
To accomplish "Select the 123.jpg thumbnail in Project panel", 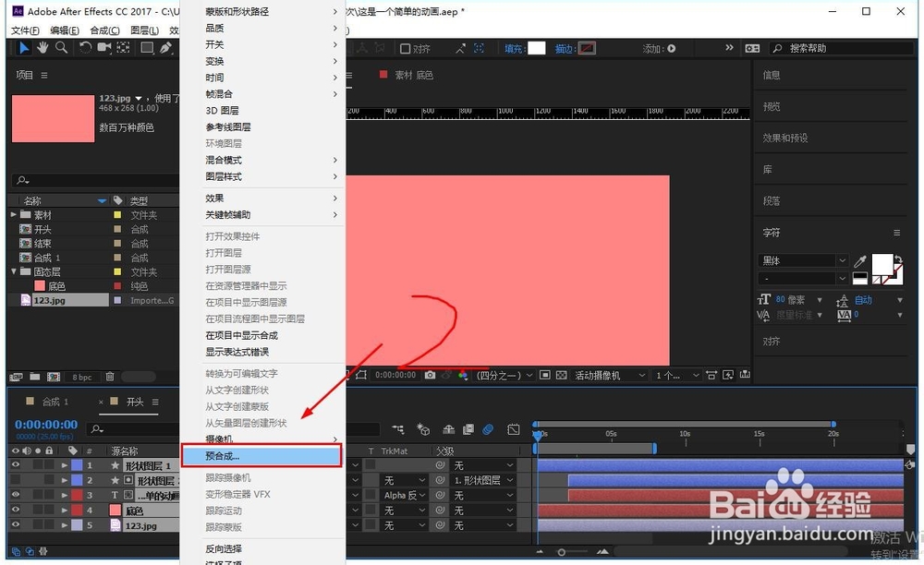I will pos(53,118).
